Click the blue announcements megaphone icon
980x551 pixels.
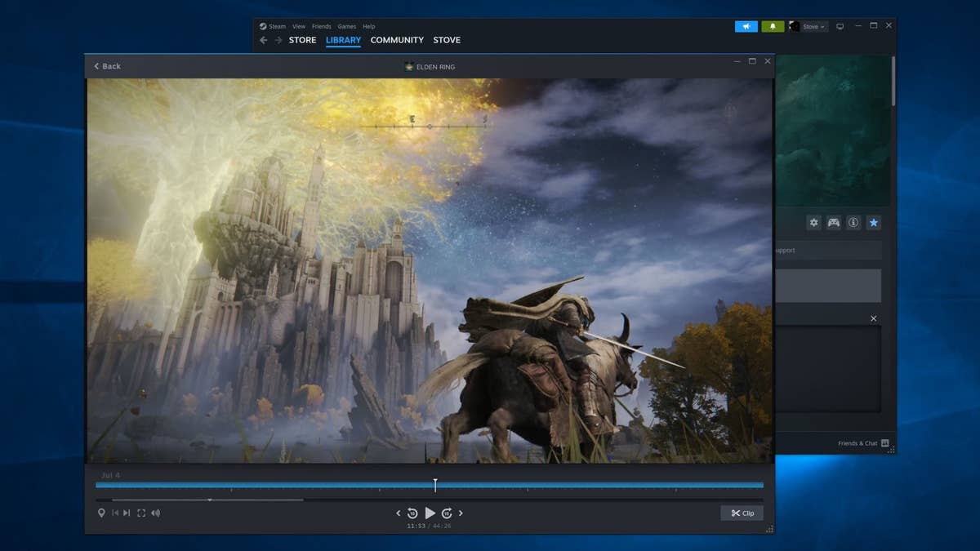(x=745, y=25)
